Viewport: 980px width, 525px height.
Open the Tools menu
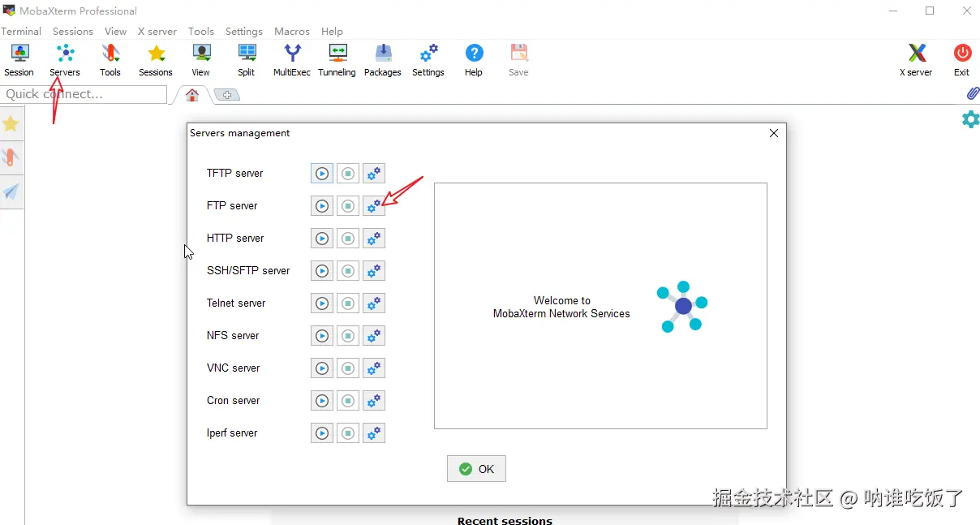[201, 31]
